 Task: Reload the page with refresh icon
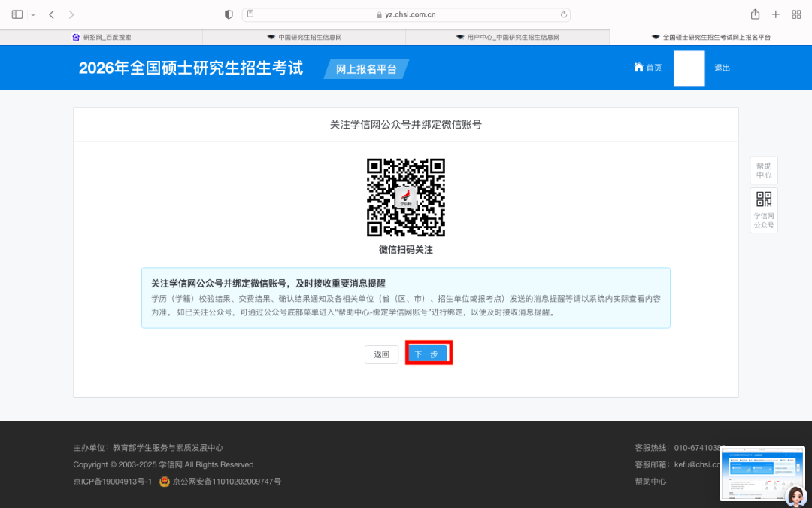[x=564, y=14]
